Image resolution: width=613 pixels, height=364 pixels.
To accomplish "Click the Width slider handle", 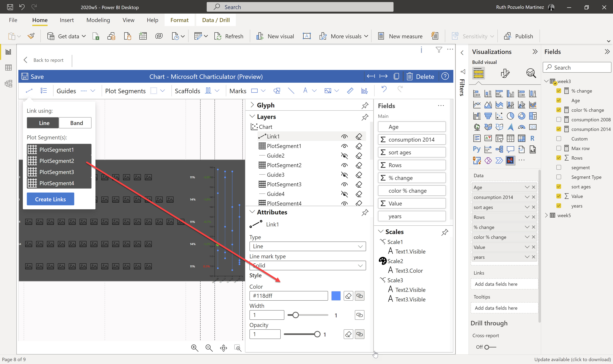I will 295,315.
